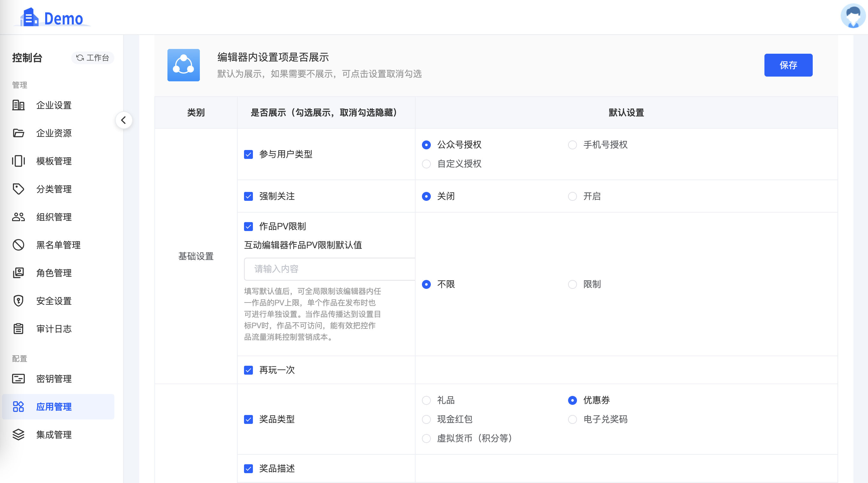
Task: Click the 类别 column header
Action: point(196,112)
